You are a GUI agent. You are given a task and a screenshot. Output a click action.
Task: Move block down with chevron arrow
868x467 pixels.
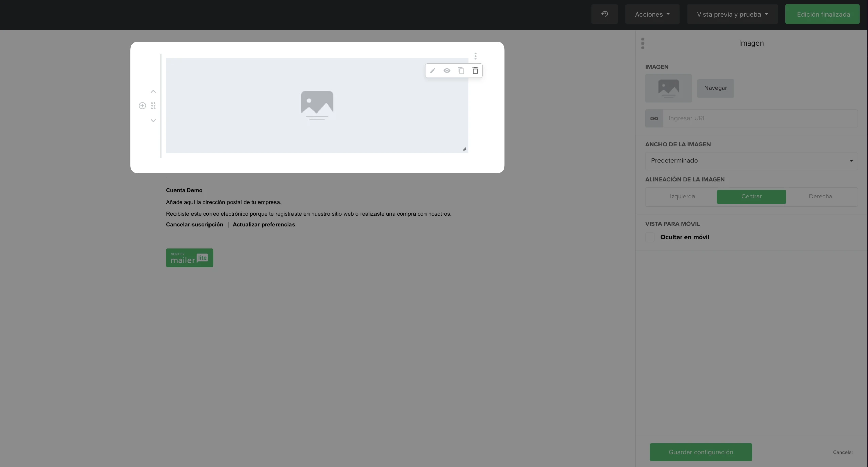153,121
